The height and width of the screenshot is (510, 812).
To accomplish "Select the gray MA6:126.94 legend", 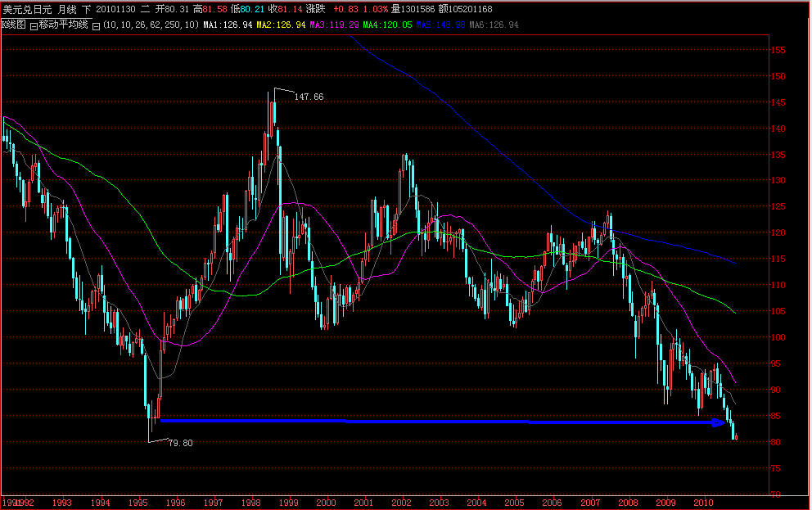I will [x=494, y=25].
